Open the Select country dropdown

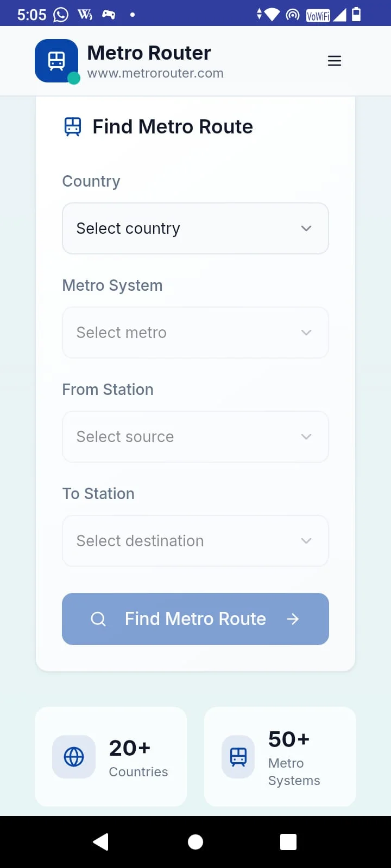(x=195, y=228)
